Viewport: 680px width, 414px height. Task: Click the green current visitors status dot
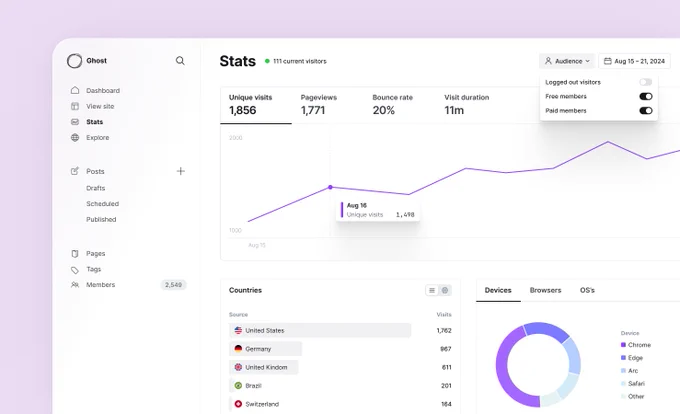267,61
